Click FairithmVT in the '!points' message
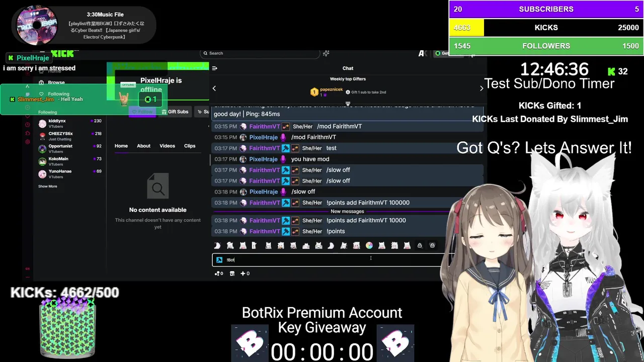The height and width of the screenshot is (362, 644). coord(265,231)
